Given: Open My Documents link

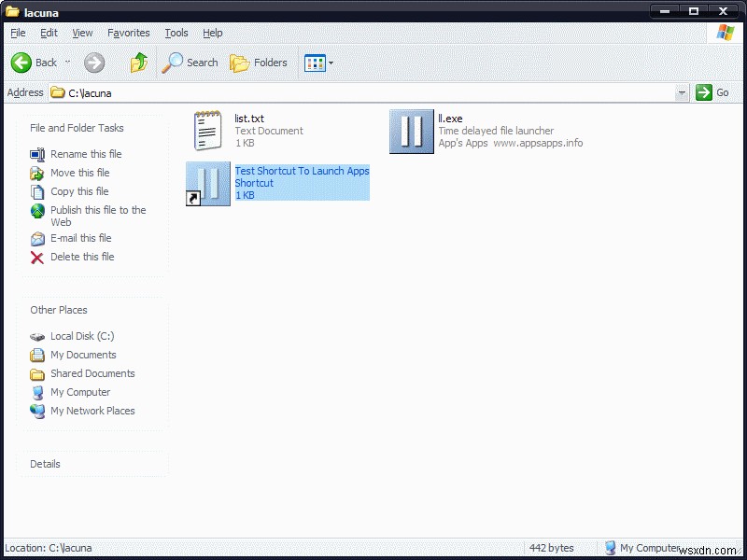Looking at the screenshot, I should coord(83,355).
